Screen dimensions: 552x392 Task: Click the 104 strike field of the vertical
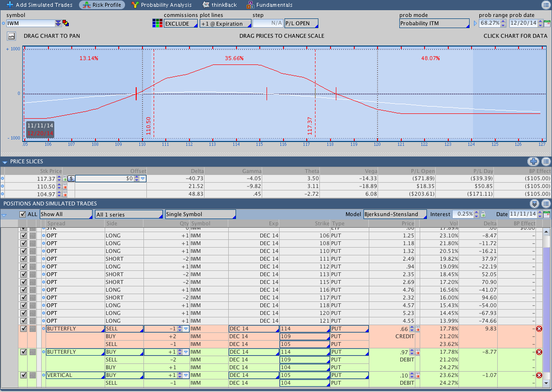click(x=304, y=383)
